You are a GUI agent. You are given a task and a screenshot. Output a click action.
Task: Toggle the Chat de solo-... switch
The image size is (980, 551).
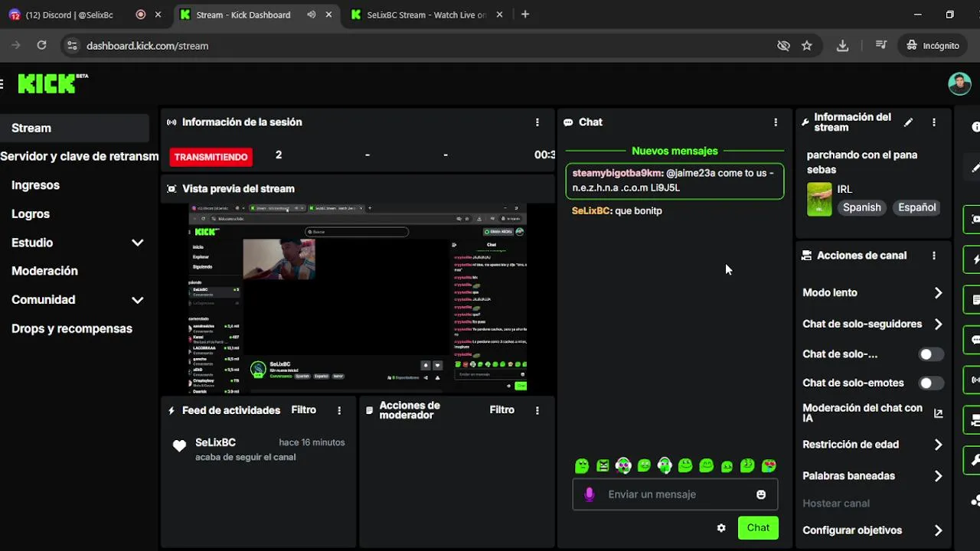[930, 354]
